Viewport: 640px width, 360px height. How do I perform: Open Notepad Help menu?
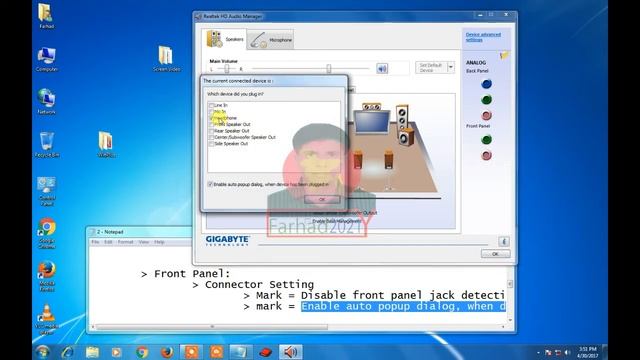[x=159, y=242]
